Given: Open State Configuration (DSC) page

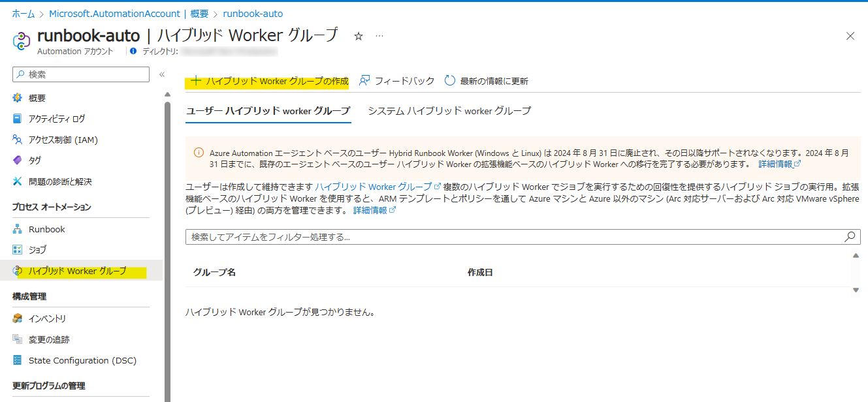Looking at the screenshot, I should click(x=81, y=360).
